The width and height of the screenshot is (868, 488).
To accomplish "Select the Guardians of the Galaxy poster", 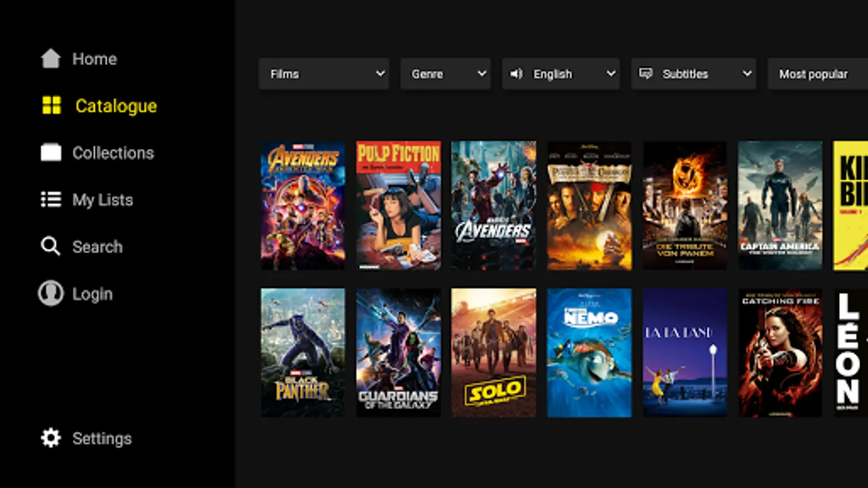I will (398, 352).
